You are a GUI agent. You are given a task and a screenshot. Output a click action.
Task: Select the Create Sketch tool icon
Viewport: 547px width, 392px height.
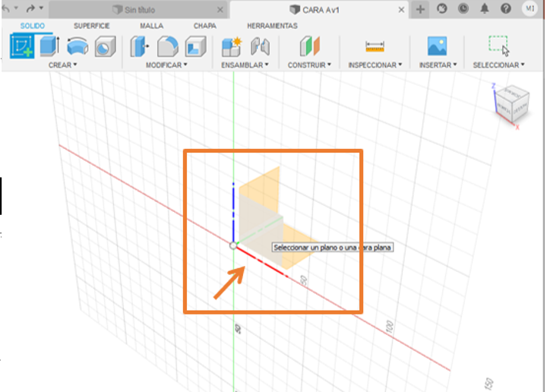22,46
